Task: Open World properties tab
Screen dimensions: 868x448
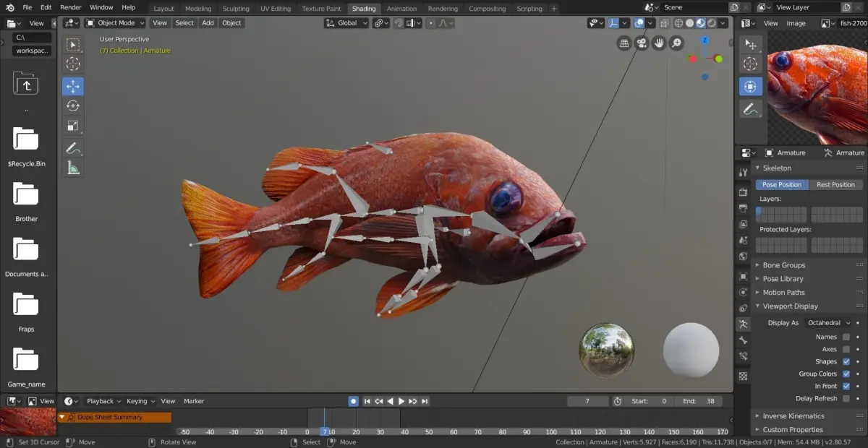Action: 743,256
